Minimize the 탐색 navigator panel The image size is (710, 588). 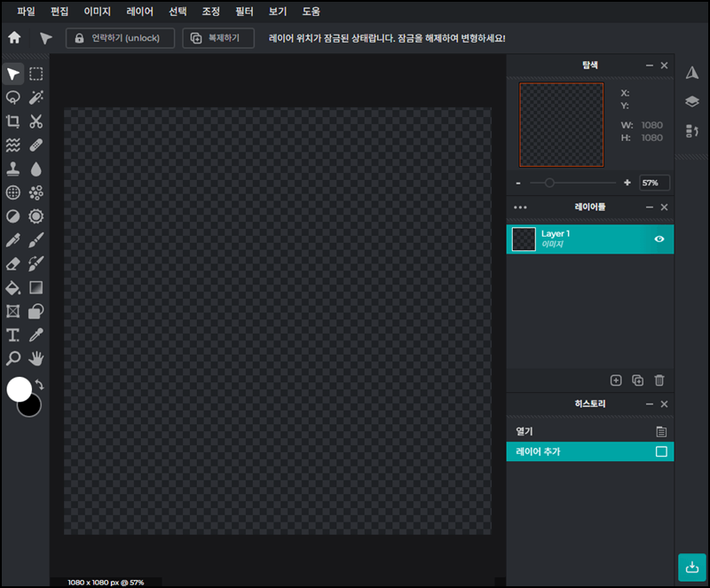click(650, 66)
